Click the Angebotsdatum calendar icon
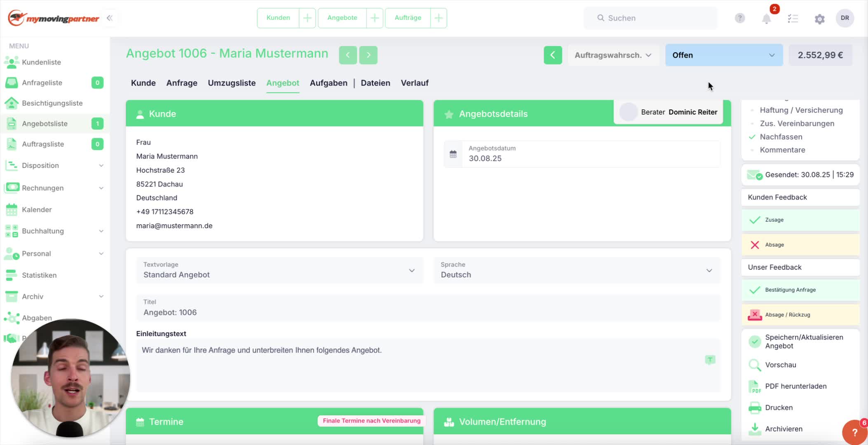 click(453, 154)
